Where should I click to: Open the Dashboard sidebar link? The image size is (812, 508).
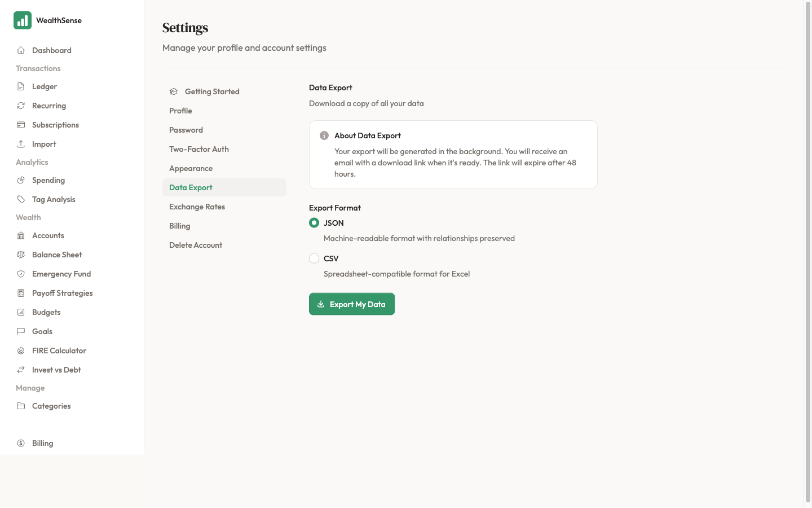click(x=72, y=50)
